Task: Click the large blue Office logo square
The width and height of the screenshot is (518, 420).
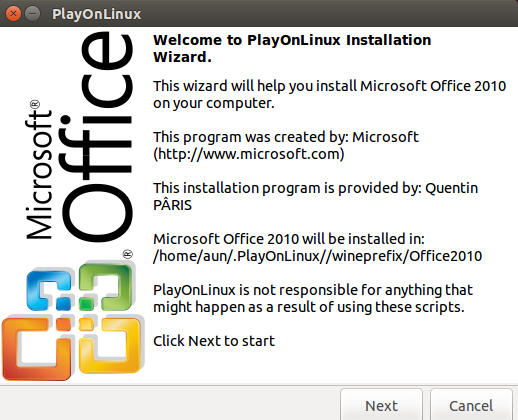Action: coord(49,289)
